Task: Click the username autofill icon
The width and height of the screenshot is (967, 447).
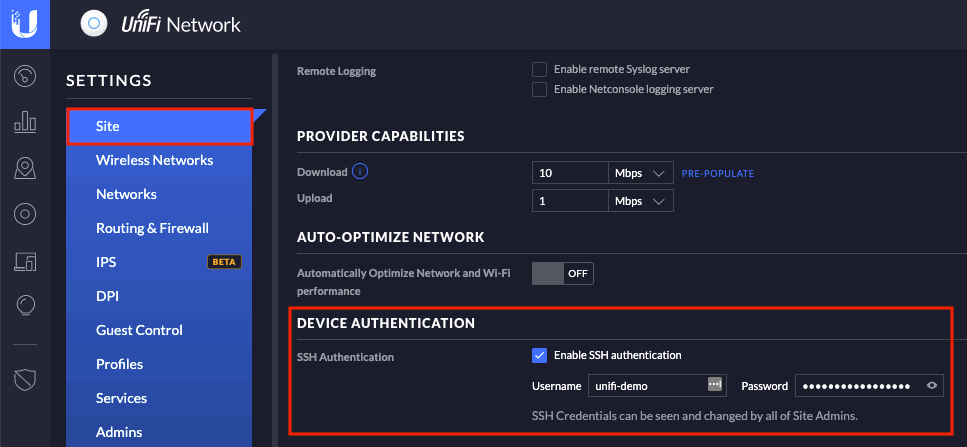Action: pyautogui.click(x=714, y=383)
